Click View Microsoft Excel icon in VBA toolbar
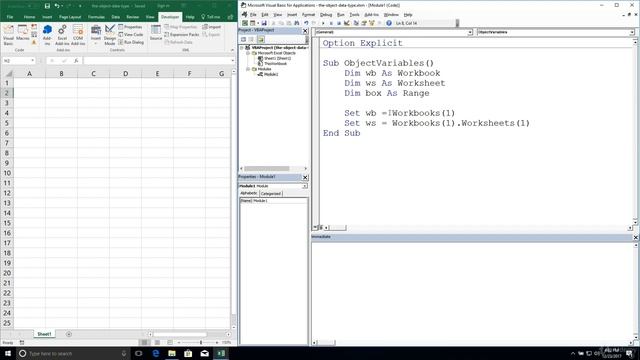The image size is (640, 360). [x=245, y=23]
